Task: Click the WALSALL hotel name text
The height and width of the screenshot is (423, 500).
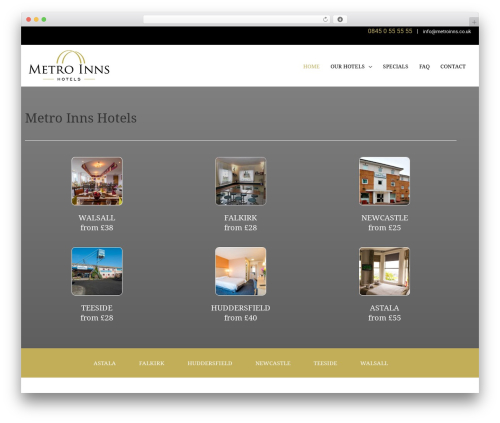Action: click(x=97, y=218)
